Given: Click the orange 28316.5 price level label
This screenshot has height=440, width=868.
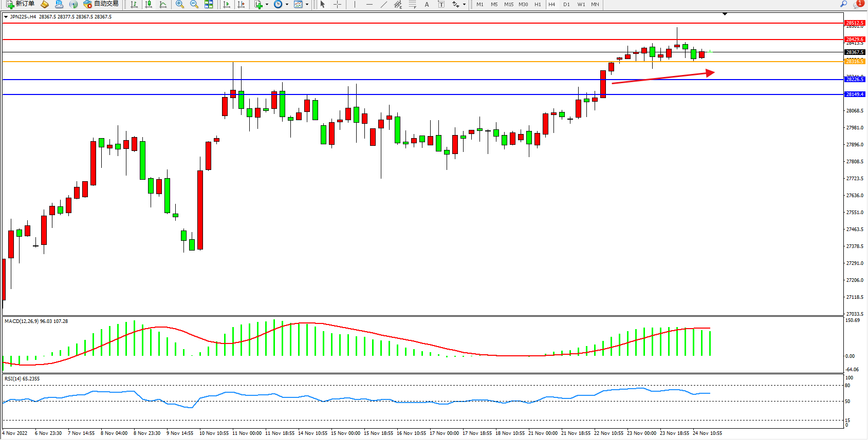Looking at the screenshot, I should click(x=855, y=61).
